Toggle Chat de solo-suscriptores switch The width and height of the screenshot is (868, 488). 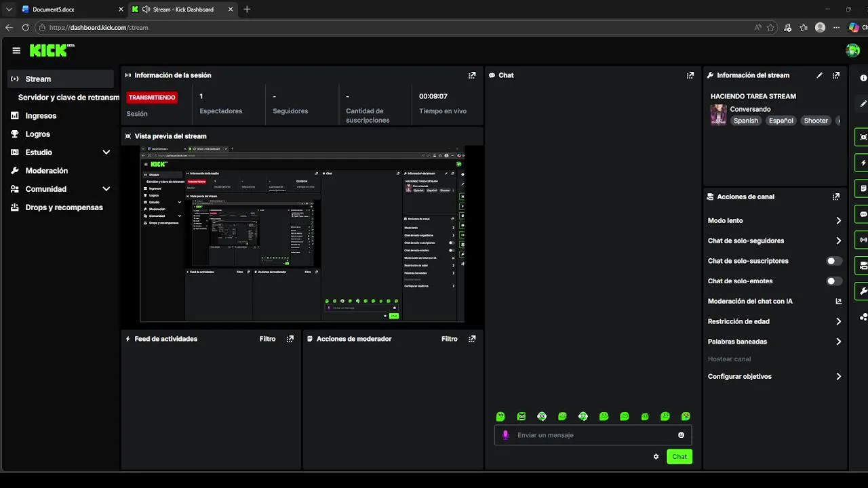pyautogui.click(x=834, y=261)
